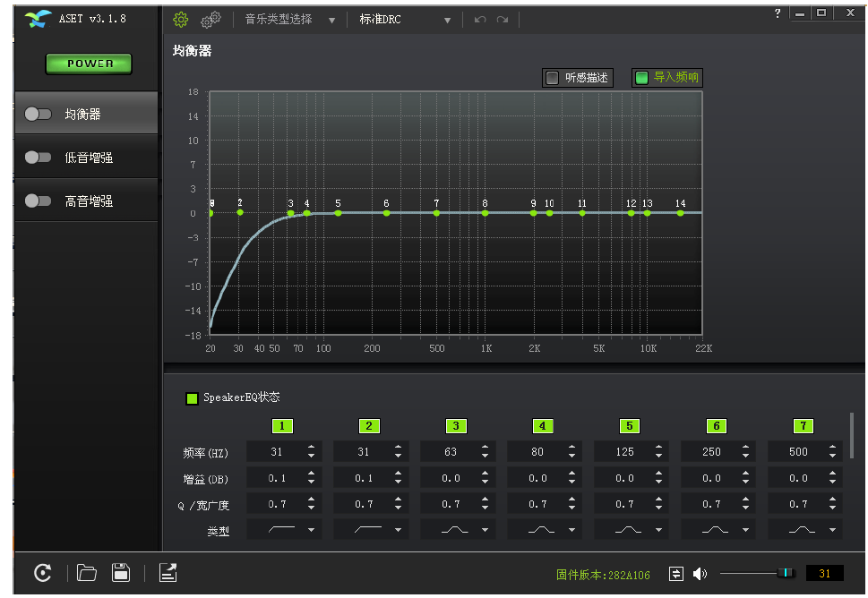Viewport: 868px width, 598px height.
Task: Open a file using the folder icon
Action: [86, 573]
